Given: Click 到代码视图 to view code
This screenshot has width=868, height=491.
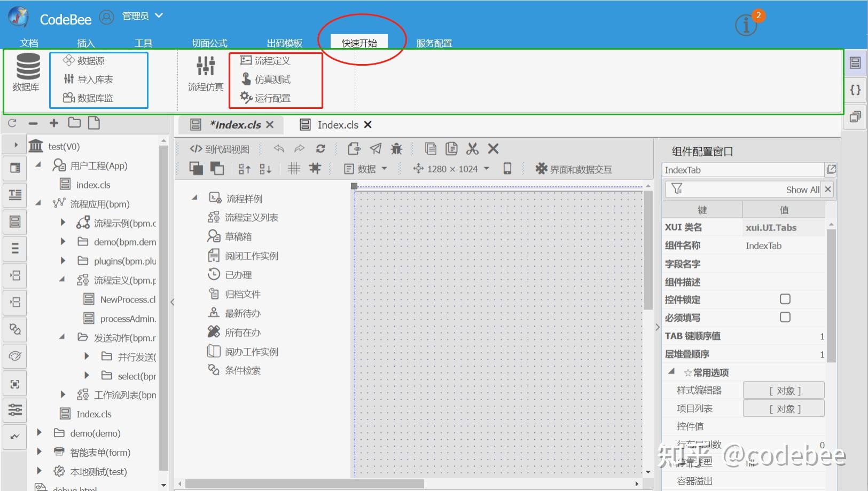Looking at the screenshot, I should (219, 149).
